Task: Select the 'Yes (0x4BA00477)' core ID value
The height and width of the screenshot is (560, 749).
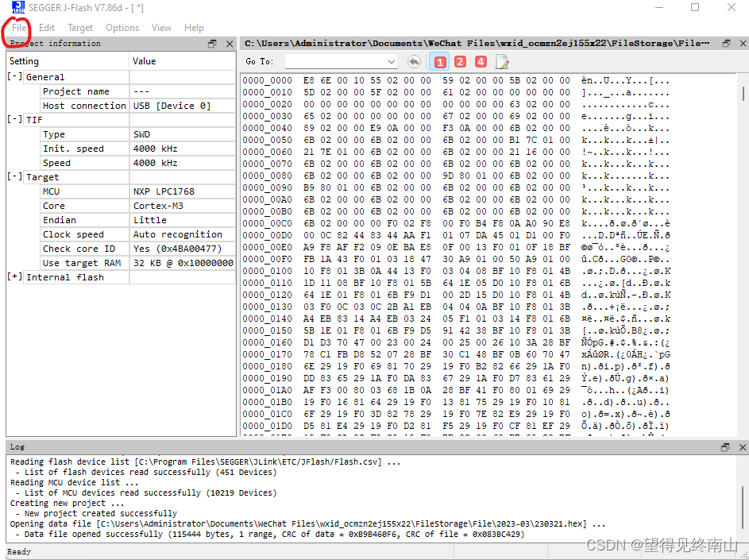Action: tap(178, 249)
